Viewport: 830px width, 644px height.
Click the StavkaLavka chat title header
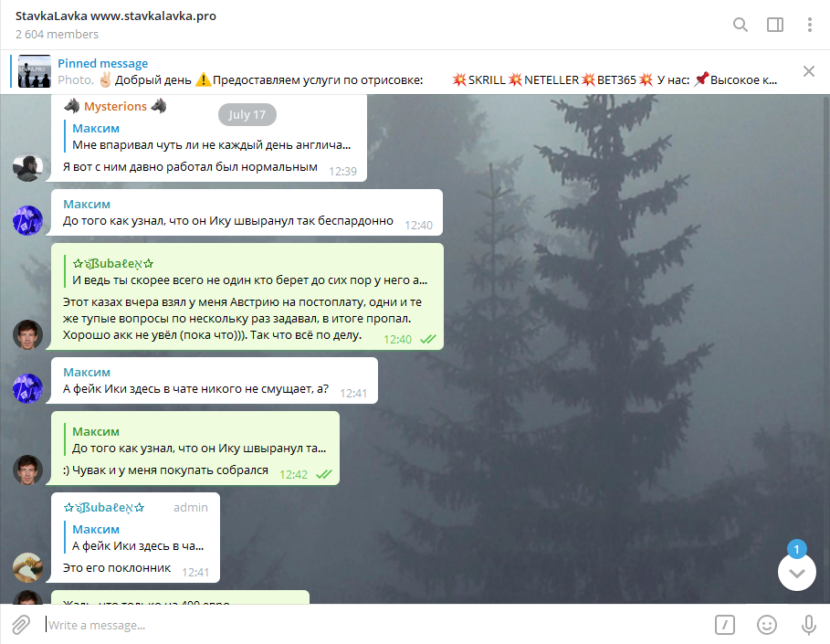pyautogui.click(x=115, y=16)
